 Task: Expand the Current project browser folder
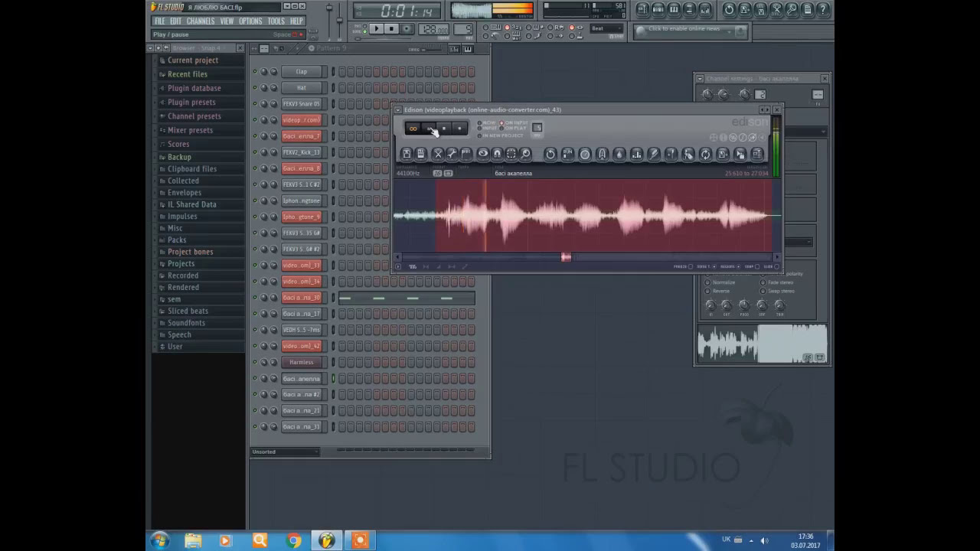(x=192, y=60)
